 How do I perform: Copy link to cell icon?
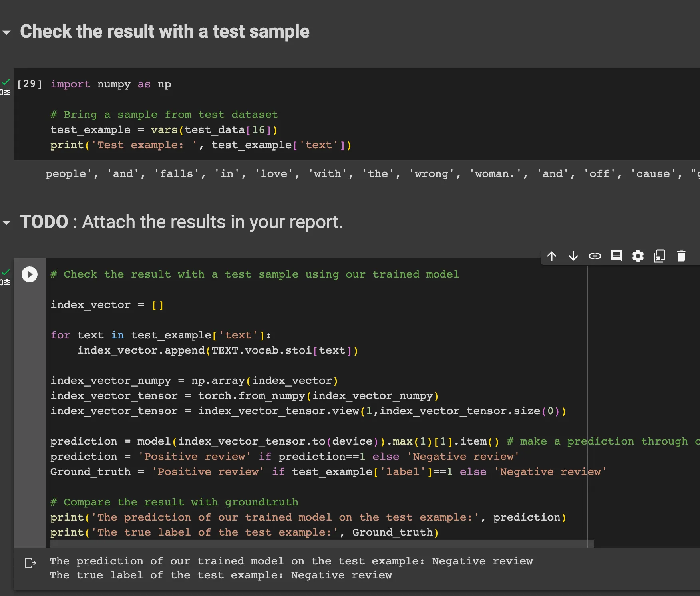[x=595, y=256]
